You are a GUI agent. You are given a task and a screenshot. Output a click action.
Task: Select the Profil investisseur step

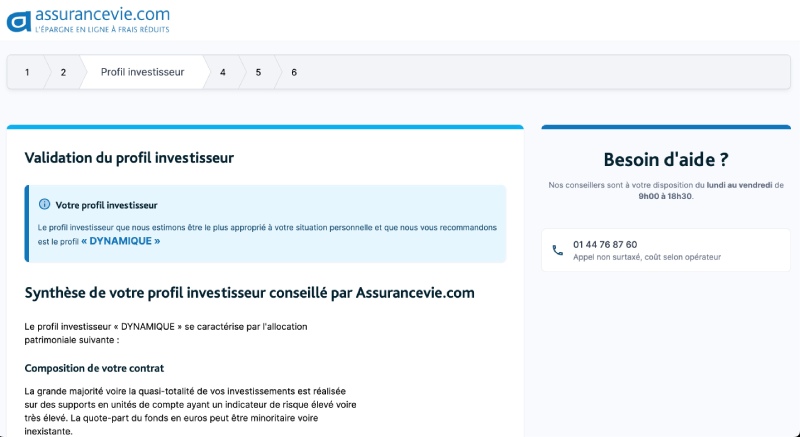click(142, 72)
